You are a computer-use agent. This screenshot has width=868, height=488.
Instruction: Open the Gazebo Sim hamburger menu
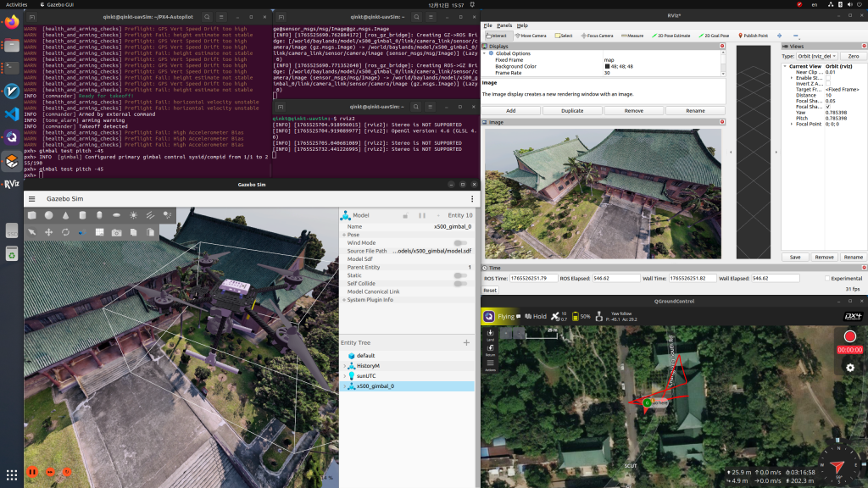[32, 198]
